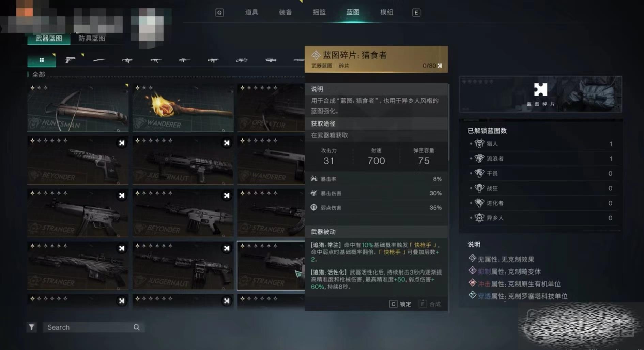
Task: Select the Wanderer torch blueprint thumbnail
Action: [183, 108]
